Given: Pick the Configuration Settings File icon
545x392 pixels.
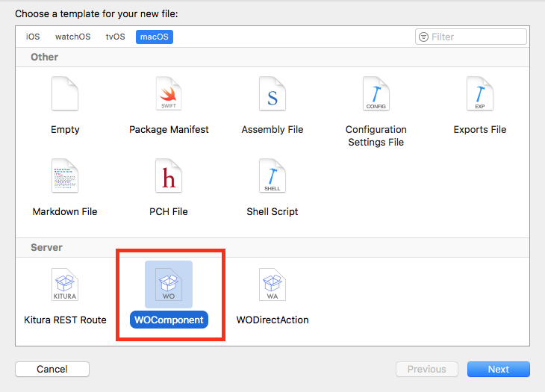Looking at the screenshot, I should click(x=376, y=93).
